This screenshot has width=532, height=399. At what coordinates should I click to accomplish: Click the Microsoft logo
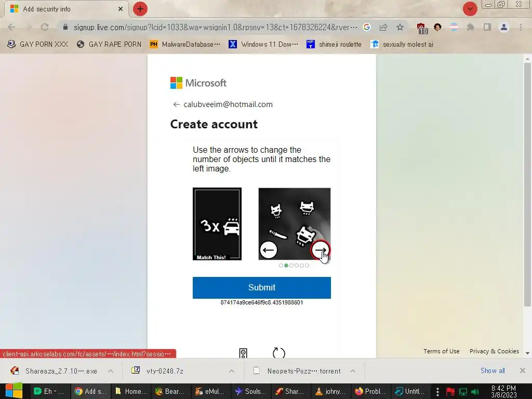[198, 83]
